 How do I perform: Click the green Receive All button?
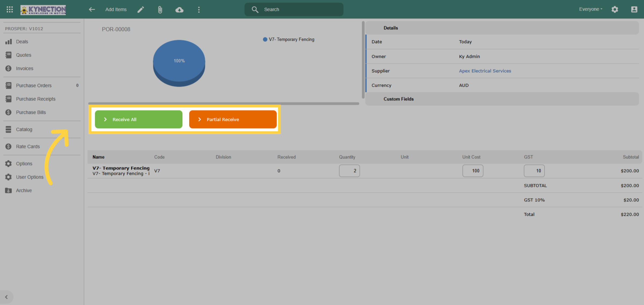[138, 119]
